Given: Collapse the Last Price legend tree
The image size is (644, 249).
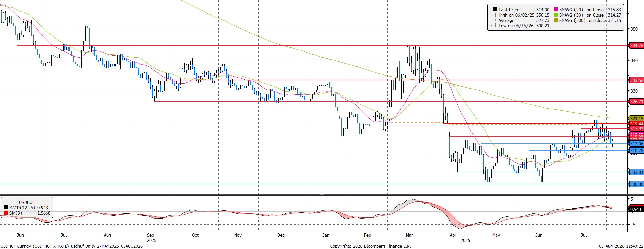Looking at the screenshot, I should point(491,9).
